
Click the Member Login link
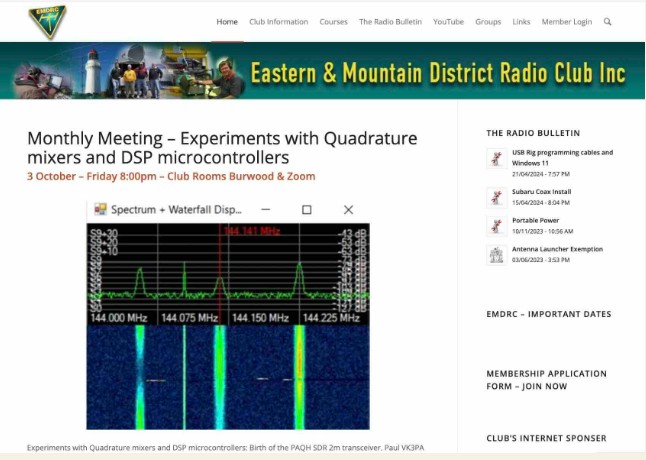tap(566, 22)
